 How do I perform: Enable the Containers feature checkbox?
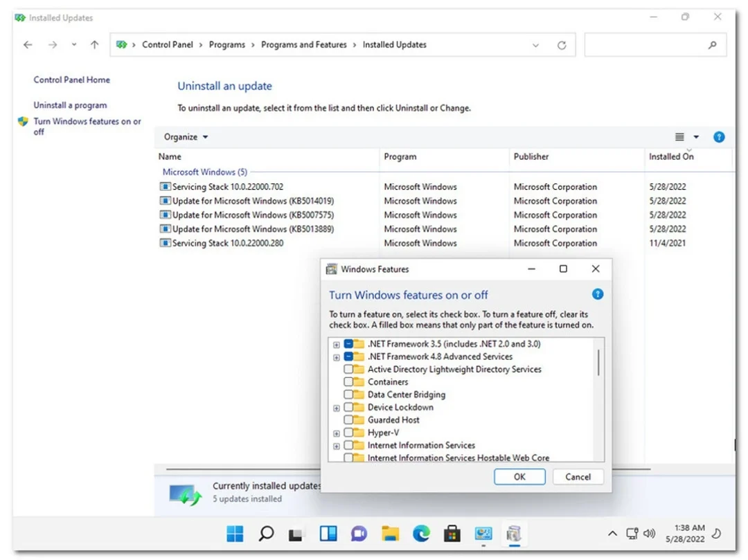point(348,382)
